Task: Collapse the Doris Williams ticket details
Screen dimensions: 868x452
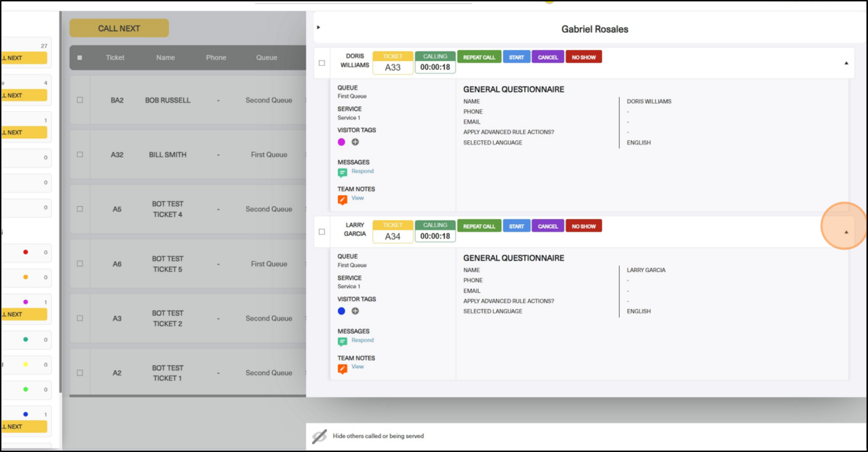Action: [846, 63]
